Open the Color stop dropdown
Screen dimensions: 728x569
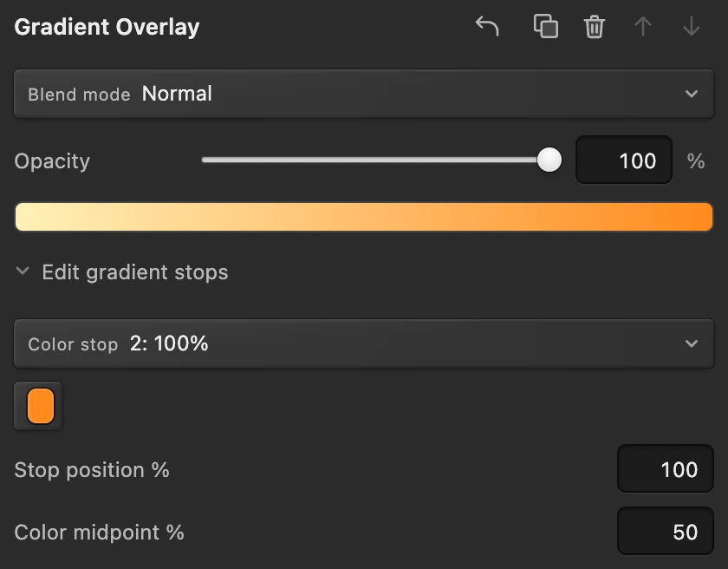pos(364,343)
